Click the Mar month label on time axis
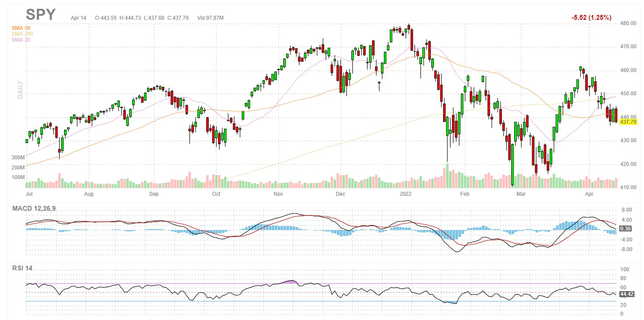644x320 pixels. click(521, 194)
